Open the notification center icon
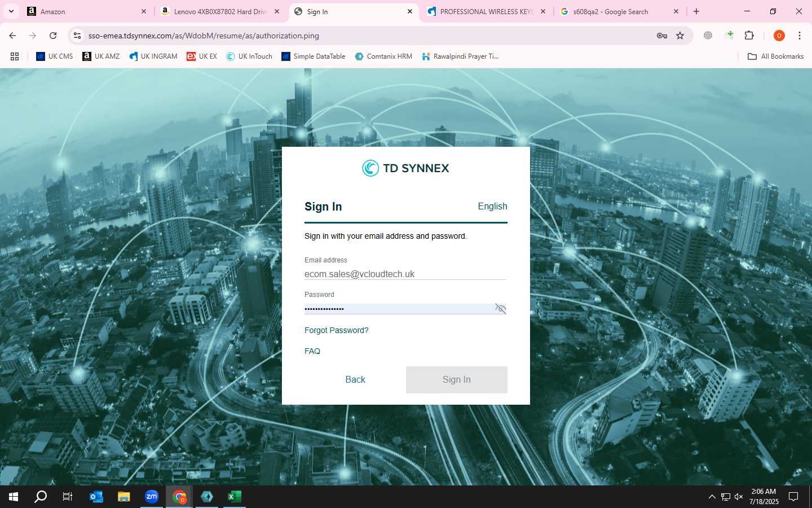Image resolution: width=812 pixels, height=508 pixels. 793,497
